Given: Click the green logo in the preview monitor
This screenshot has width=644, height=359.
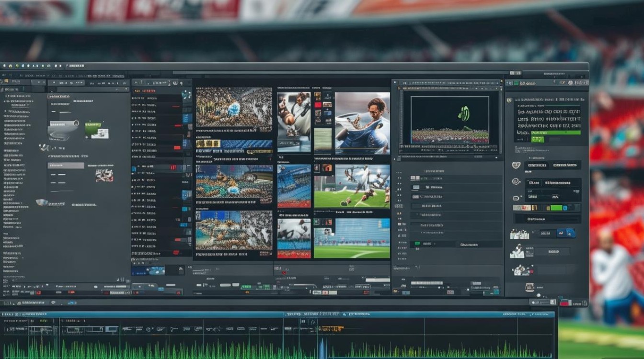Looking at the screenshot, I should [464, 113].
